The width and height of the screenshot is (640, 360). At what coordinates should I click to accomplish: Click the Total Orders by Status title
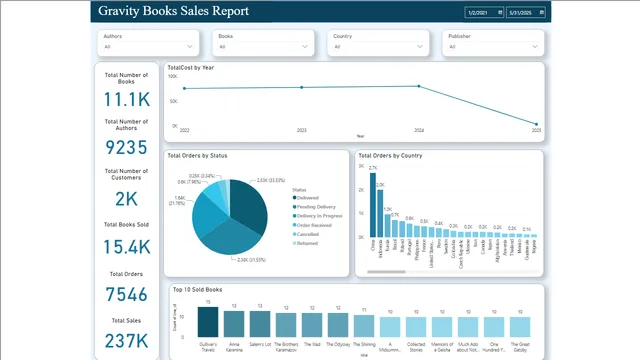pos(197,156)
